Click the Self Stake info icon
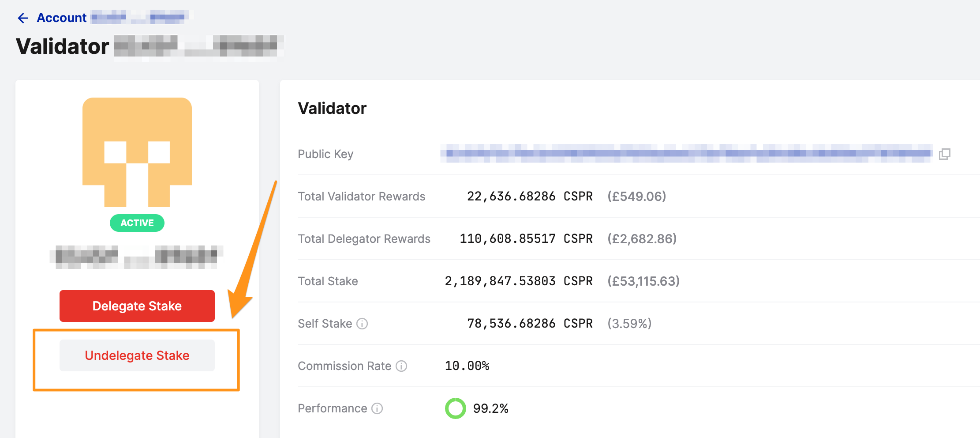 (x=363, y=324)
